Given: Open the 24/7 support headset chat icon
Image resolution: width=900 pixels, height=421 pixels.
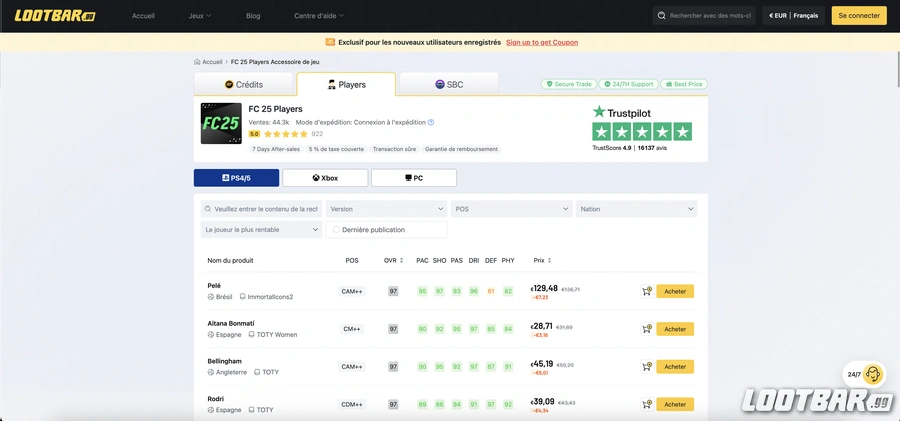Looking at the screenshot, I should coord(872,374).
